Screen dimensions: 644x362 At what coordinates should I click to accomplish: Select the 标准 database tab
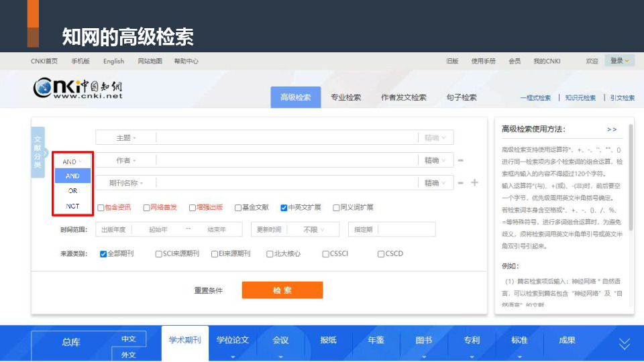pyautogui.click(x=519, y=341)
